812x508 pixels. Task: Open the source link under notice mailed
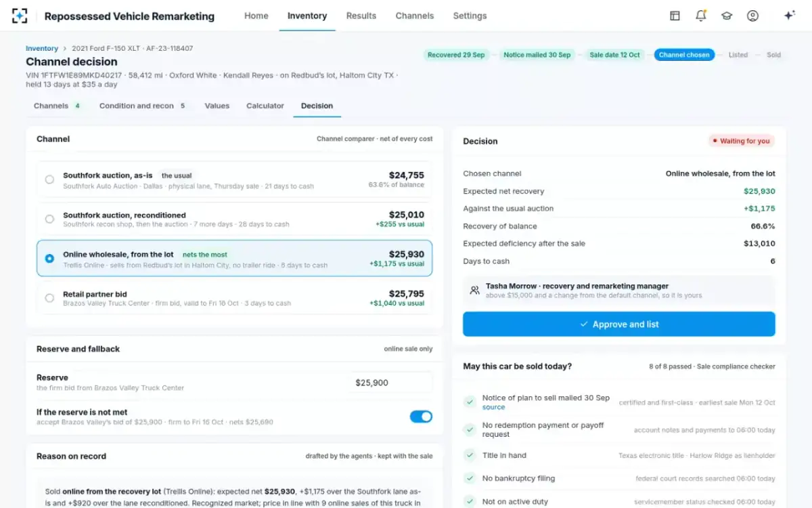pyautogui.click(x=493, y=408)
